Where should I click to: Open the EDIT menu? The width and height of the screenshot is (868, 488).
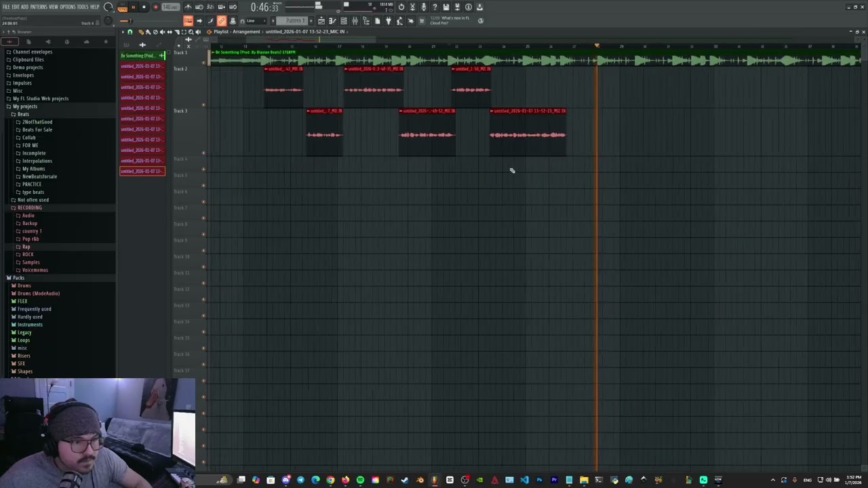pos(16,7)
